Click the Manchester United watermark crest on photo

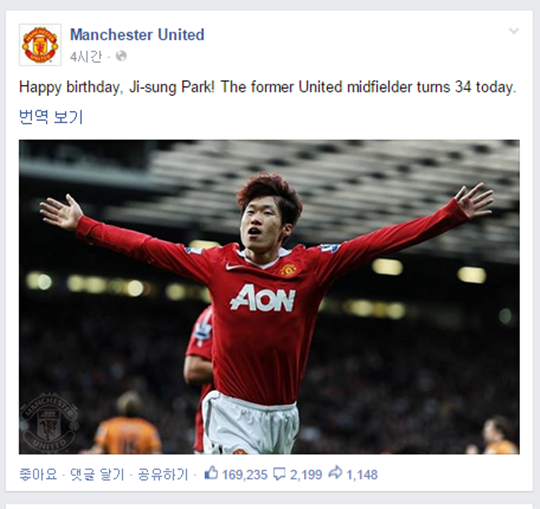tap(48, 423)
